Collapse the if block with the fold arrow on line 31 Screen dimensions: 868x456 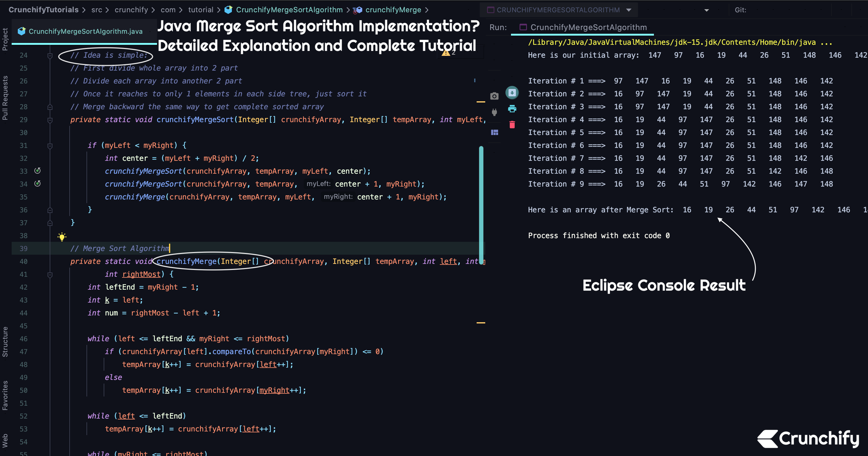point(50,146)
